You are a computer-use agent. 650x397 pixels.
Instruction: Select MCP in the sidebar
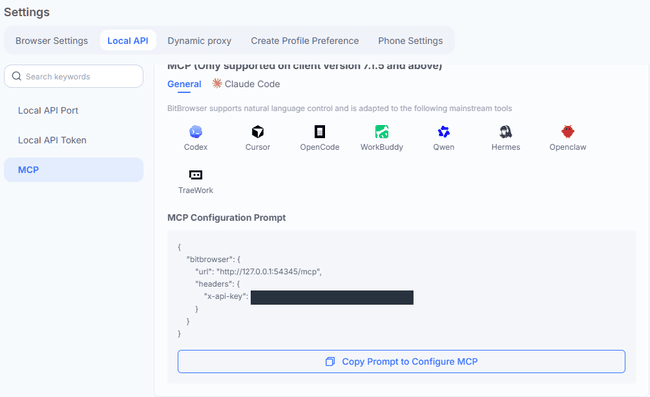pos(74,170)
